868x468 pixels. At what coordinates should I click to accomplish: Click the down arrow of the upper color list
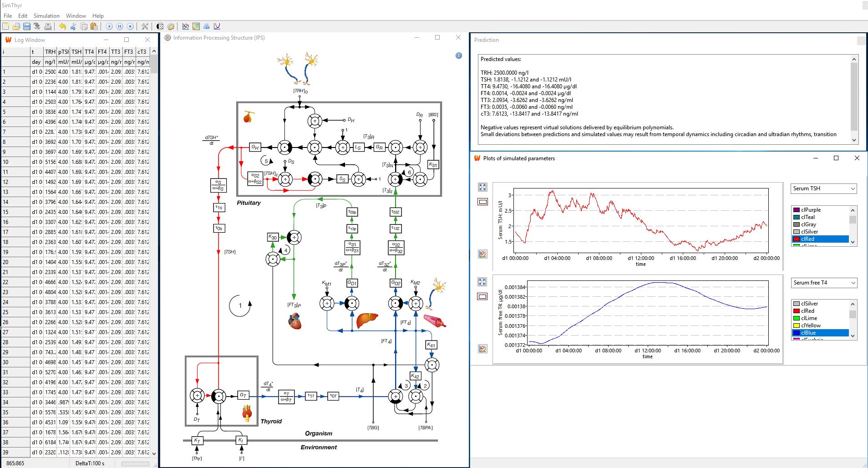tap(853, 242)
